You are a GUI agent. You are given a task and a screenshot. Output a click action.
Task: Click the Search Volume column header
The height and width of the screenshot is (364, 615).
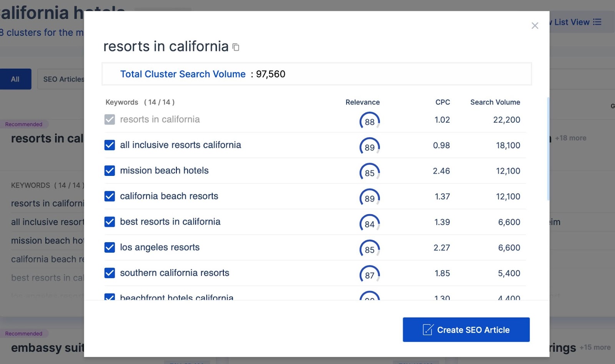(495, 102)
